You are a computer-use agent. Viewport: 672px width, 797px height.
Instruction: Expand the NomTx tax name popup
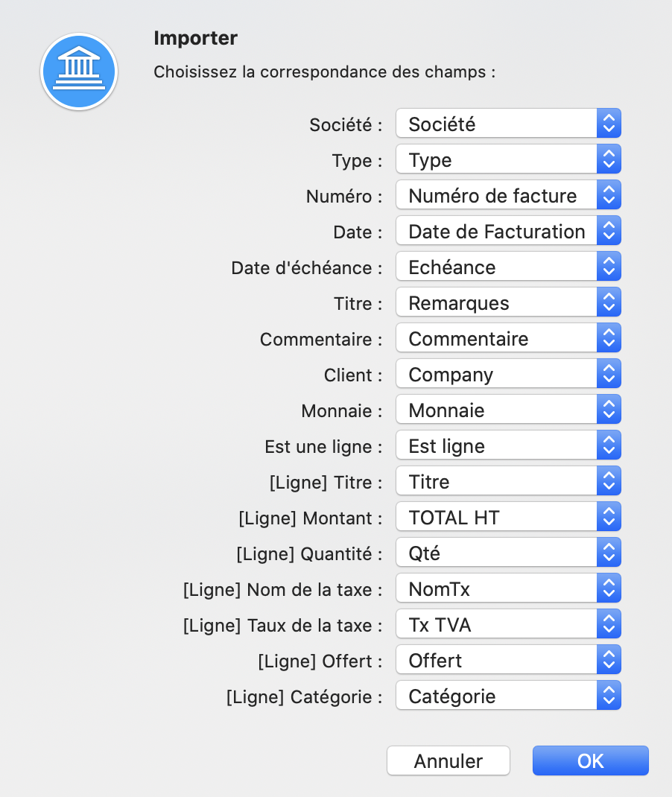(508, 588)
